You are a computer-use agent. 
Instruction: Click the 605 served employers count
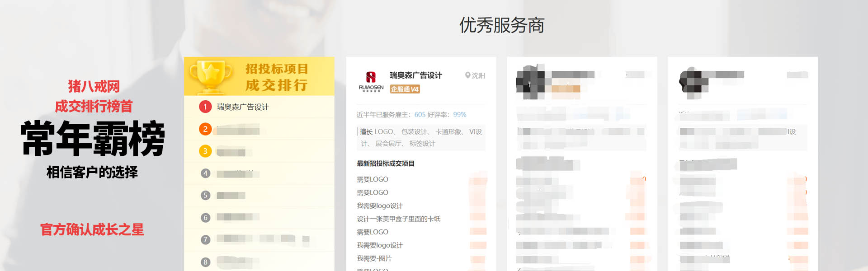420,115
